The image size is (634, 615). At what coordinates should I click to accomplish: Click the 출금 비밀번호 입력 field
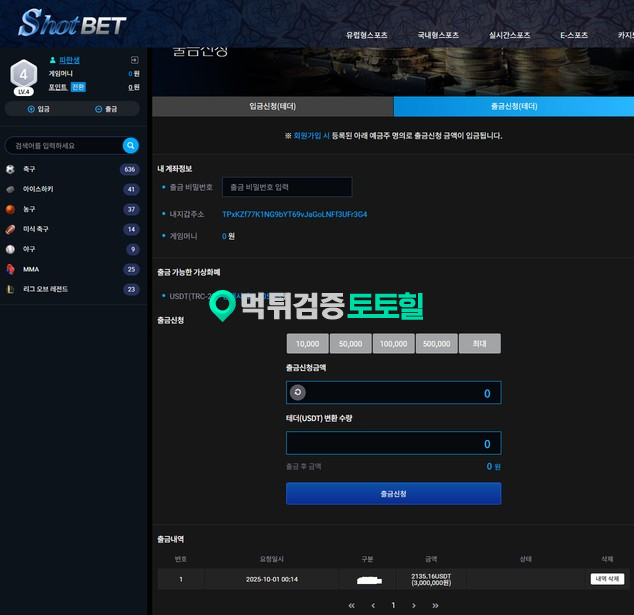tap(287, 187)
